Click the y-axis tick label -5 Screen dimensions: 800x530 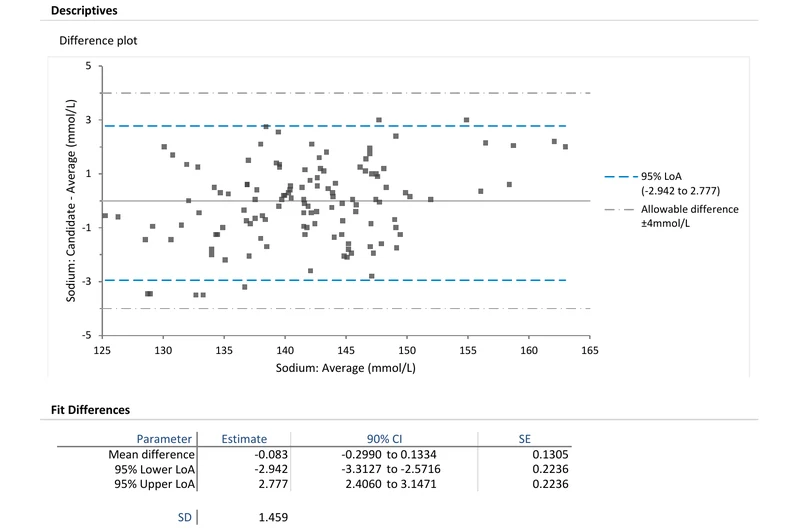tap(87, 335)
